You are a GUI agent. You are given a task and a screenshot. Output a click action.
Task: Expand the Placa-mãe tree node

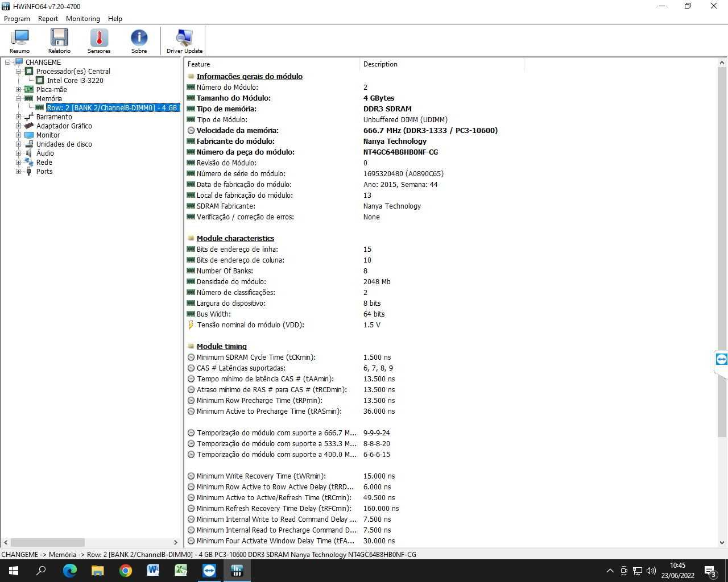click(19, 89)
